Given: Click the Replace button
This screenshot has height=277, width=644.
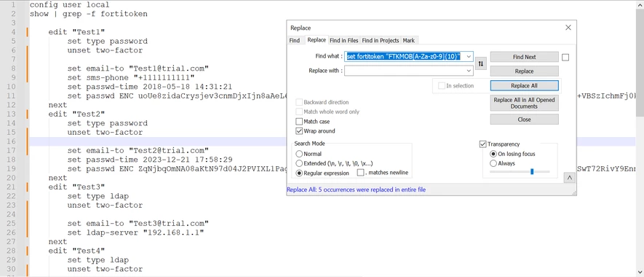Looking at the screenshot, I should point(524,71).
